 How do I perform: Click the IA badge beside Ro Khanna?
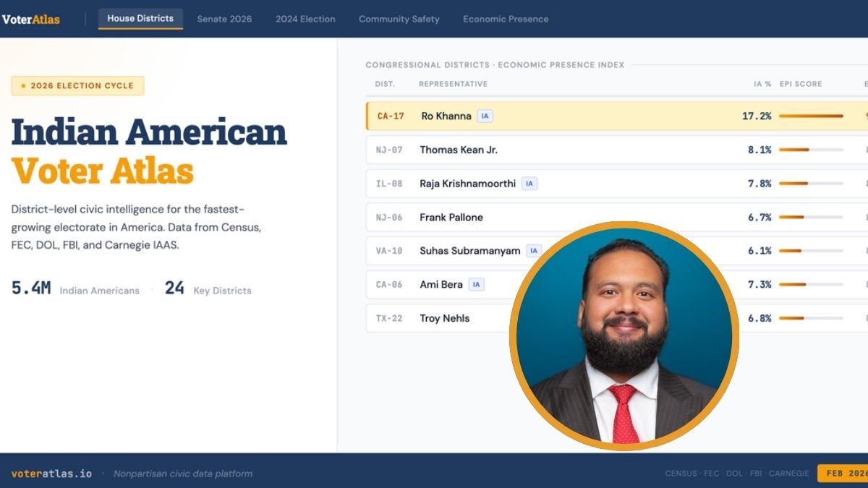(x=485, y=116)
